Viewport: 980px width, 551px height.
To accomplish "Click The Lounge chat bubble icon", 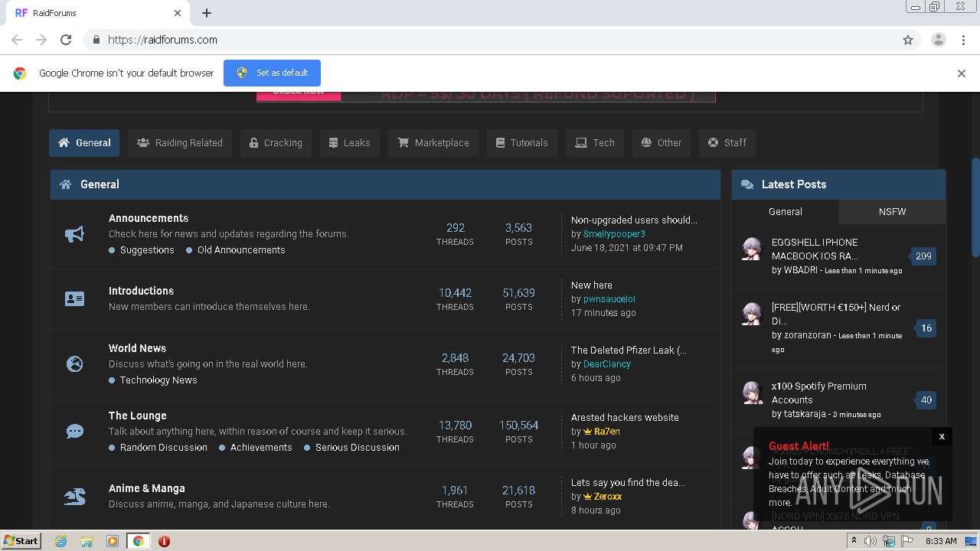I will pyautogui.click(x=74, y=432).
